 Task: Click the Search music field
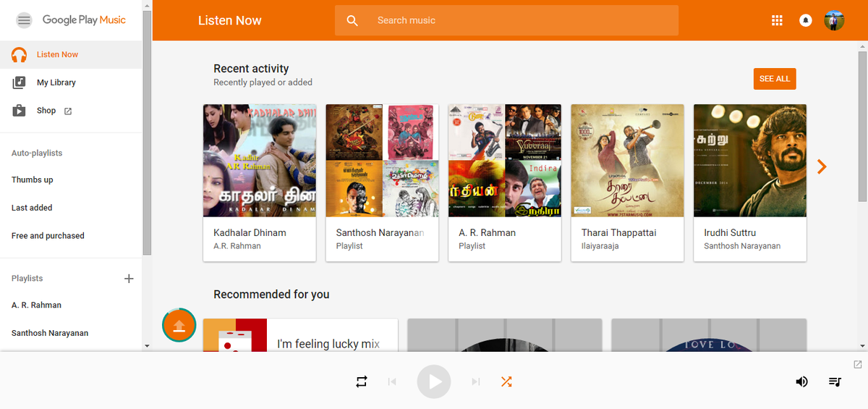pos(506,20)
